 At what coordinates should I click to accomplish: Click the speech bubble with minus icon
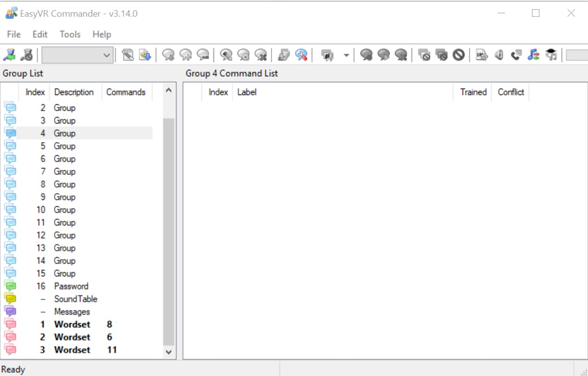[203, 55]
